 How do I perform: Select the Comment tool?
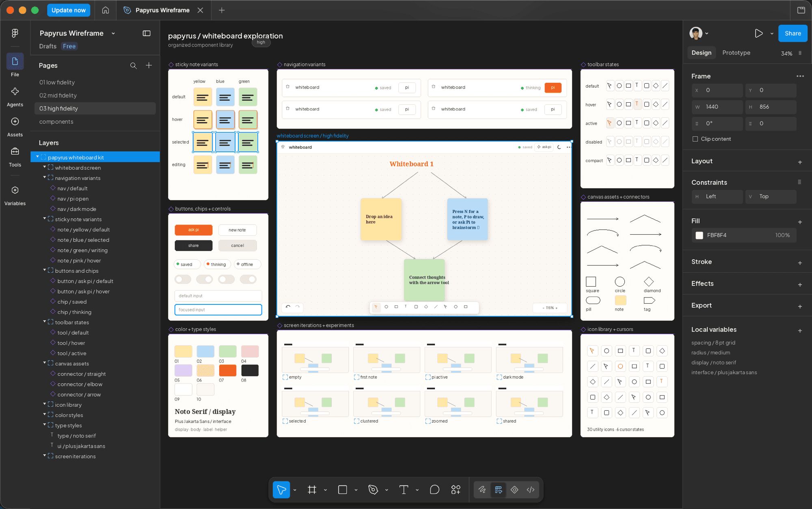click(434, 490)
